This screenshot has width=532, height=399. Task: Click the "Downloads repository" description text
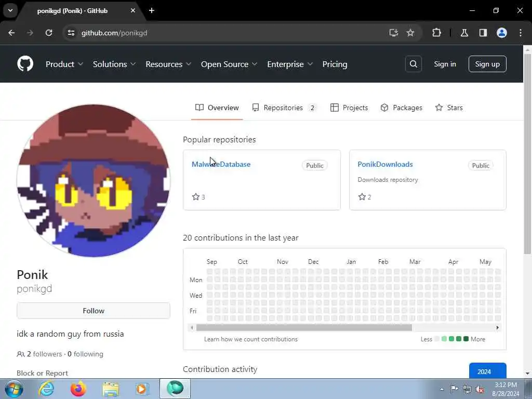(x=388, y=179)
